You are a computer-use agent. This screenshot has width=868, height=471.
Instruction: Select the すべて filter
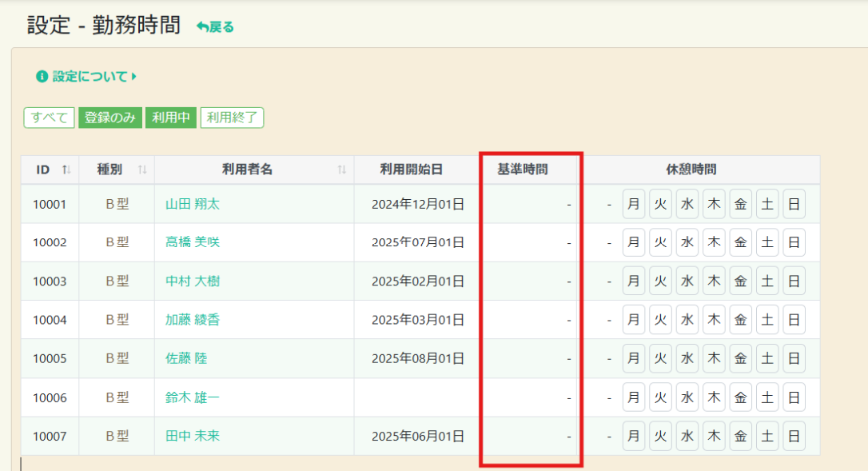[49, 118]
